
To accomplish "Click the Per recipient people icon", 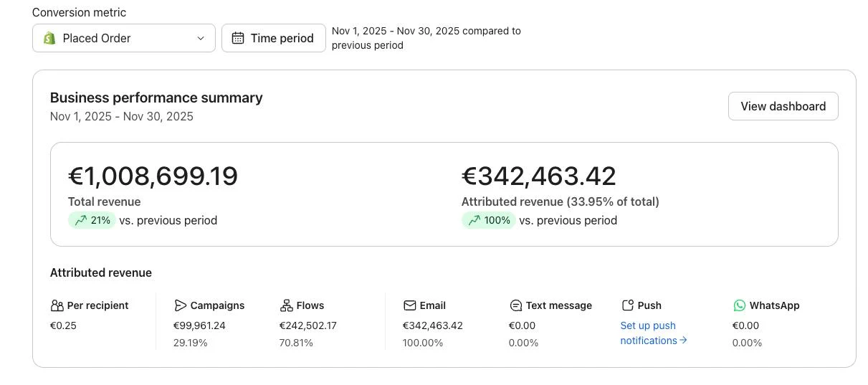I will click(x=57, y=305).
